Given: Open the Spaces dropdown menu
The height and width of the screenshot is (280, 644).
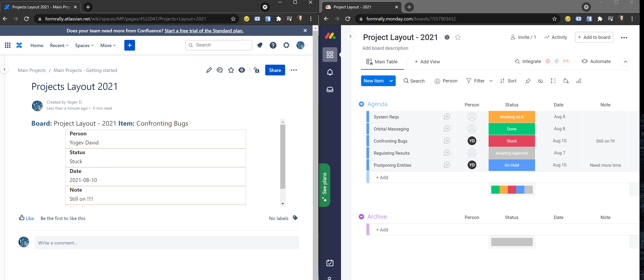Looking at the screenshot, I should coord(84,45).
